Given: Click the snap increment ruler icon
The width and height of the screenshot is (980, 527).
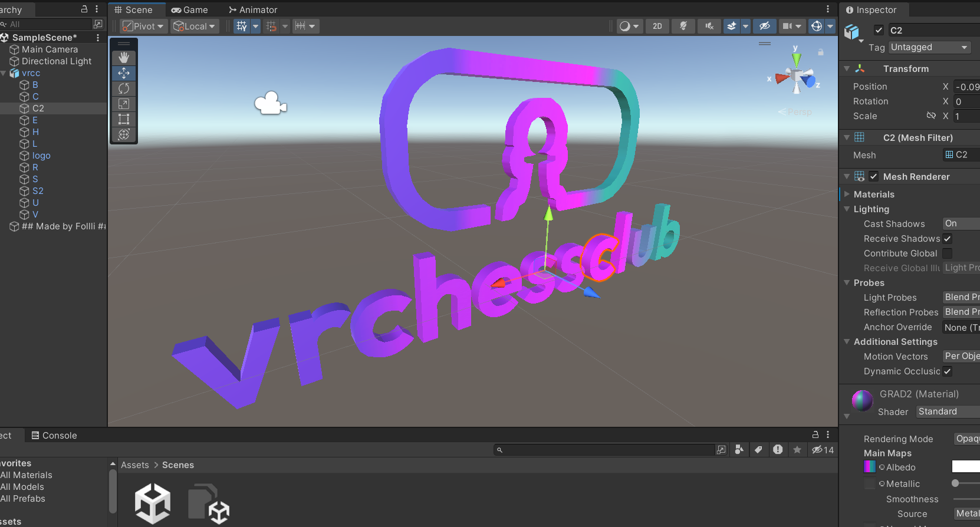Looking at the screenshot, I should 300,26.
